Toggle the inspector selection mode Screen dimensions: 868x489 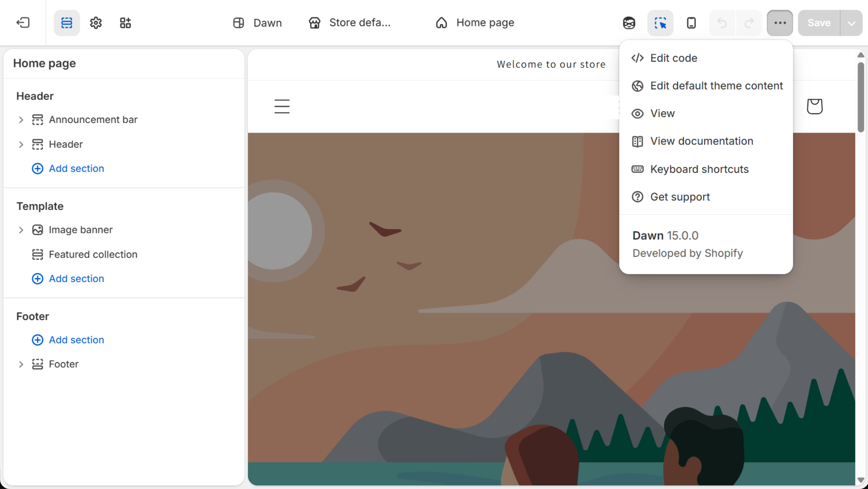point(660,23)
